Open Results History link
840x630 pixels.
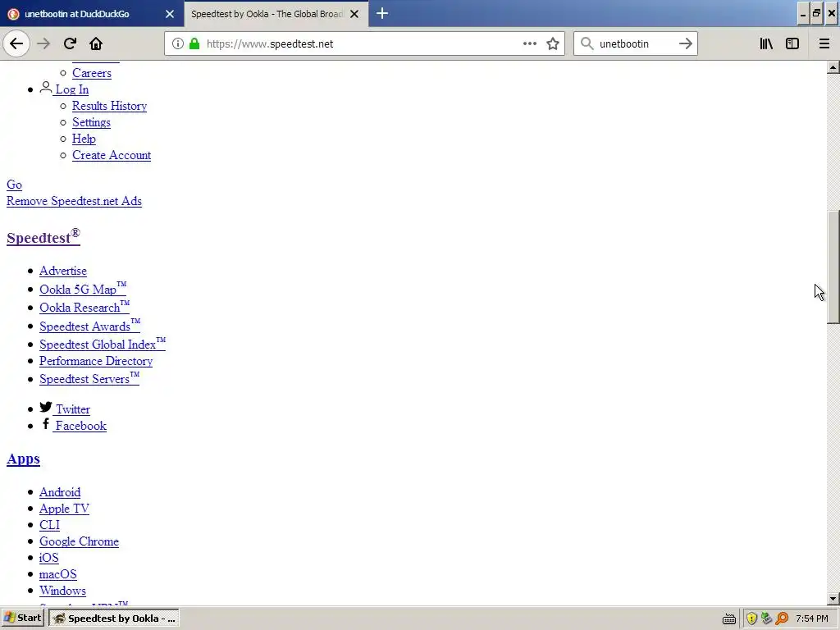click(x=109, y=106)
